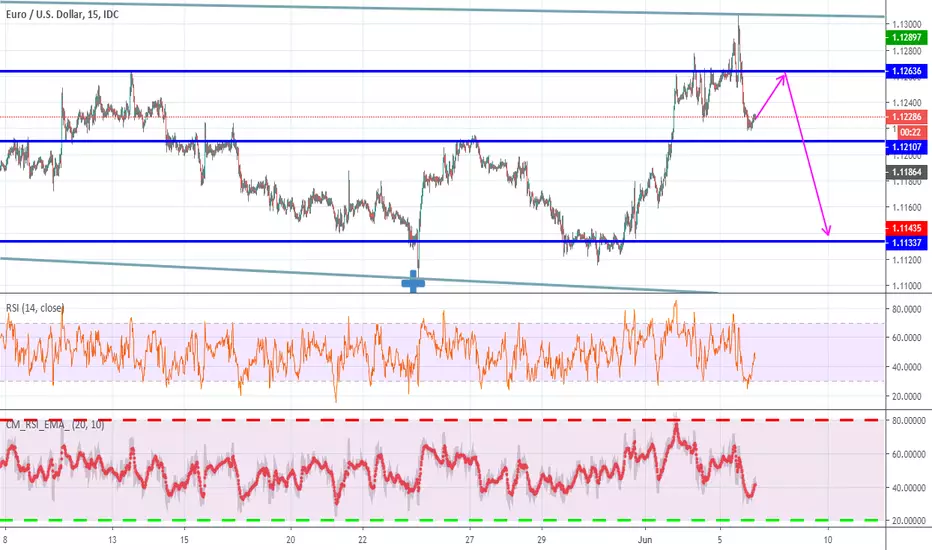Click the 27 date label on time axis
The width and height of the screenshot is (932, 550).
click(x=470, y=540)
